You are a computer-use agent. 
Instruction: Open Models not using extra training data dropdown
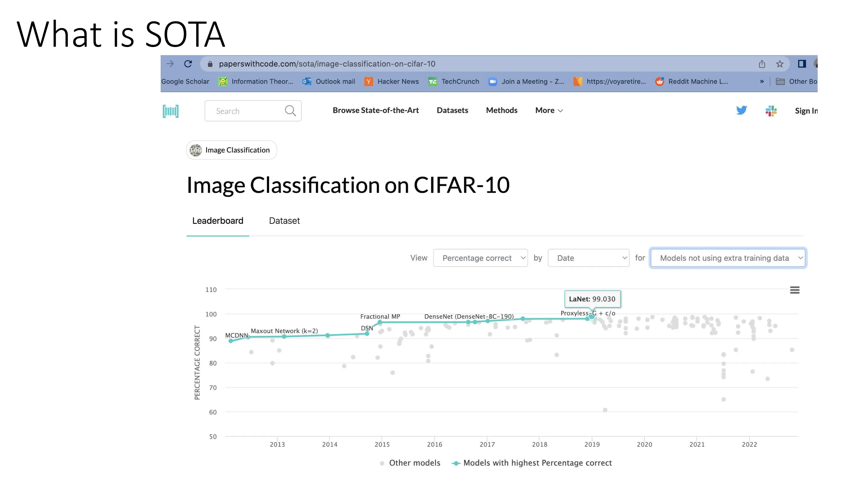point(728,258)
